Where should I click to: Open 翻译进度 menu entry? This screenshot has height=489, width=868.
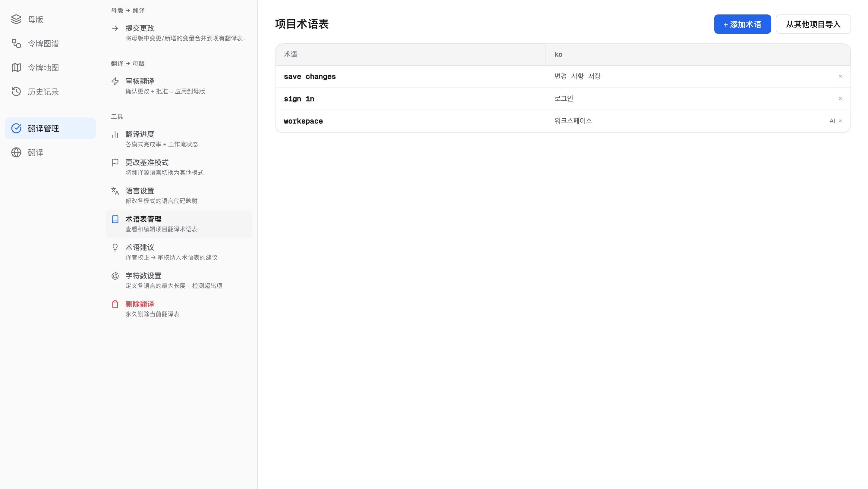[x=179, y=139]
